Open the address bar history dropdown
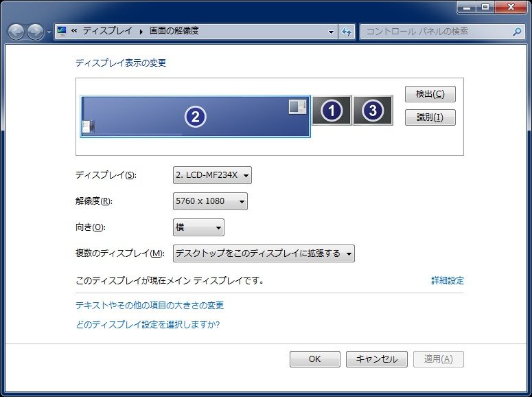This screenshot has height=397, width=532. 331,32
